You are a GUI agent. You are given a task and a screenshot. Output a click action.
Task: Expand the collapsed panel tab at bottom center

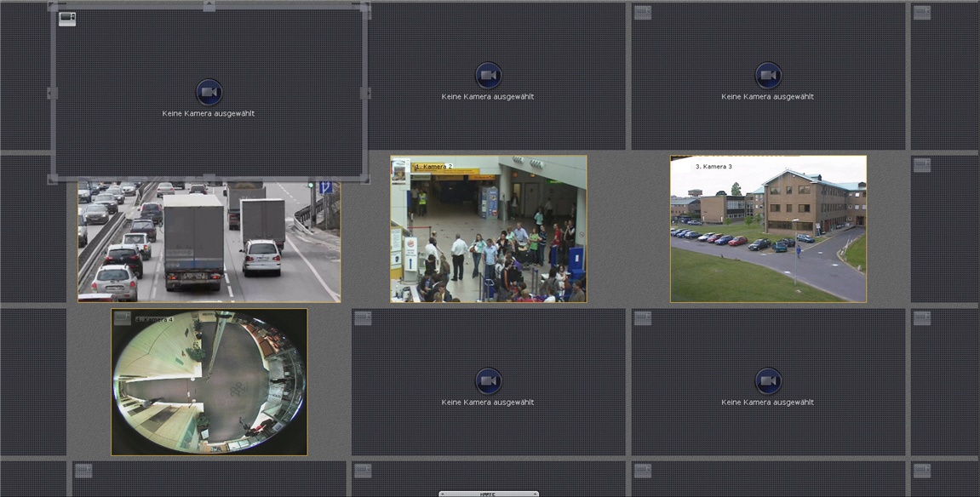click(x=488, y=494)
